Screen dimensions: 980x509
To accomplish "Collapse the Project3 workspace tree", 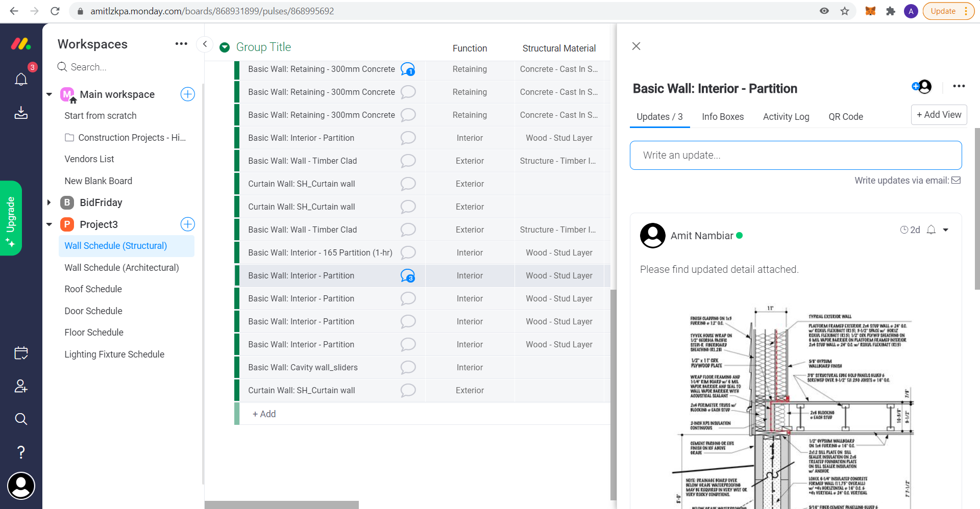I will (x=50, y=224).
